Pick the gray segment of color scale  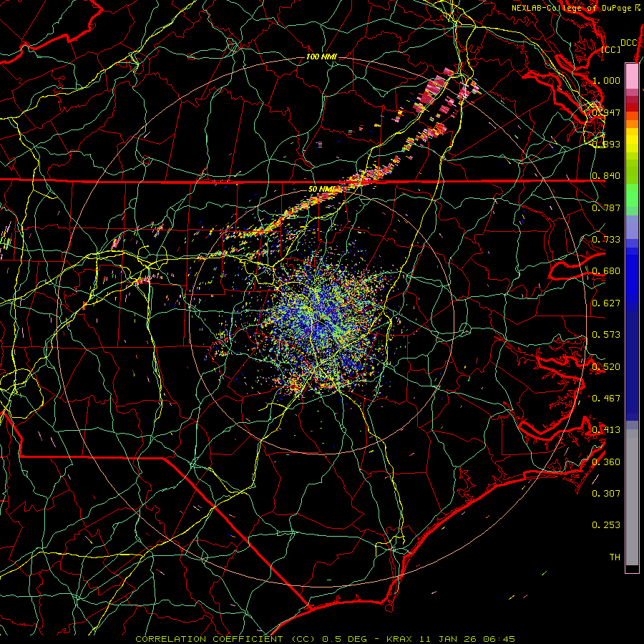point(632,497)
